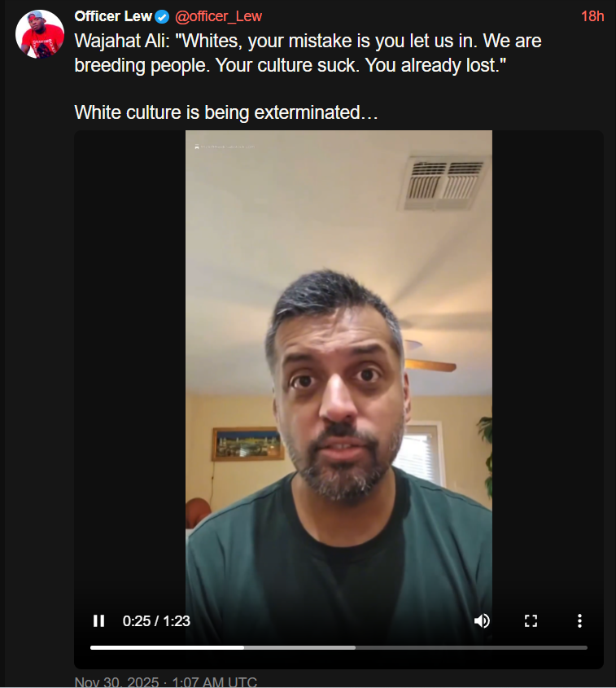Click the current playhead position on the progress bar
Image resolution: width=616 pixels, height=688 pixels.
tap(244, 647)
